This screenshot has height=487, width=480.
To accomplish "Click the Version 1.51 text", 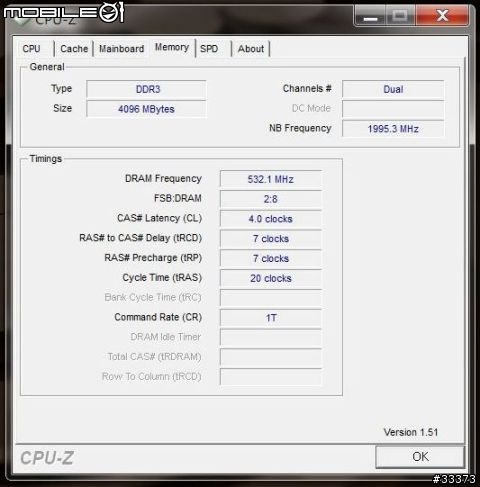I will [x=411, y=432].
